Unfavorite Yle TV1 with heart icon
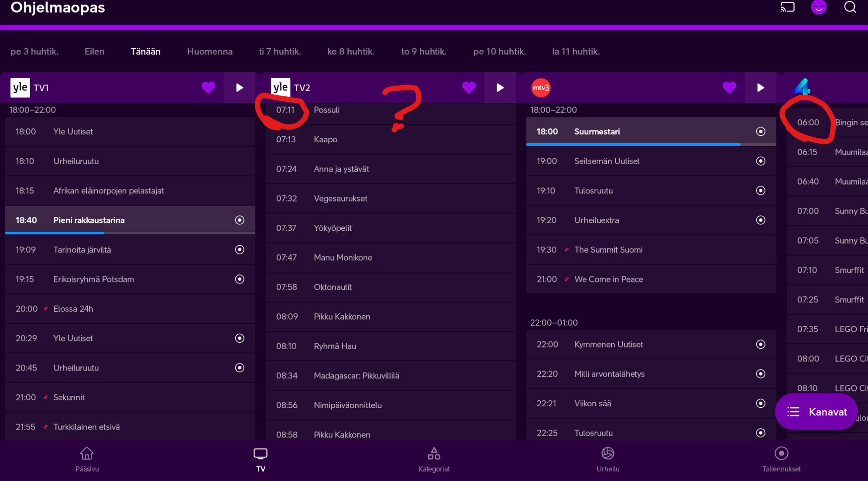 [x=208, y=88]
